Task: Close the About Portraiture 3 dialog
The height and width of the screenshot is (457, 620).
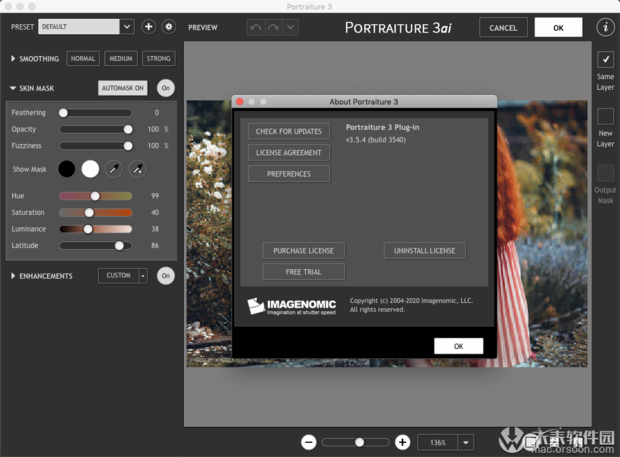Action: click(x=240, y=102)
